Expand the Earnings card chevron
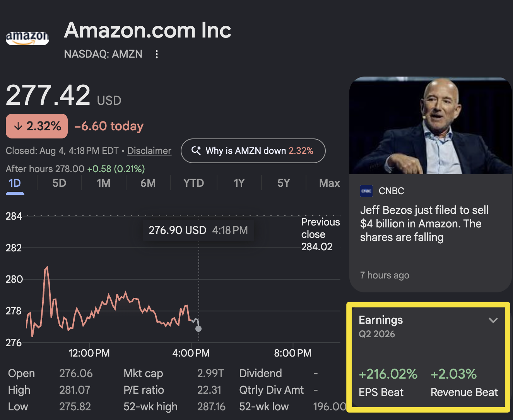 493,320
